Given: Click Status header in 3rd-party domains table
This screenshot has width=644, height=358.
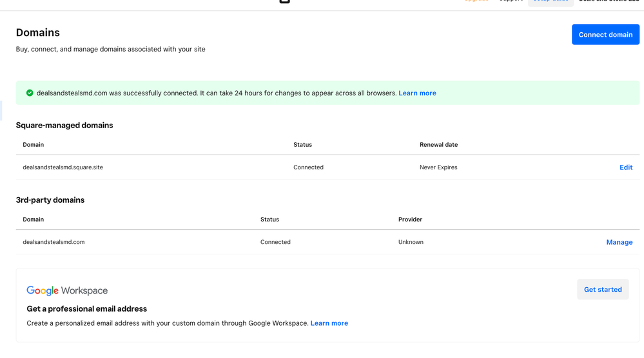Looking at the screenshot, I should (269, 220).
